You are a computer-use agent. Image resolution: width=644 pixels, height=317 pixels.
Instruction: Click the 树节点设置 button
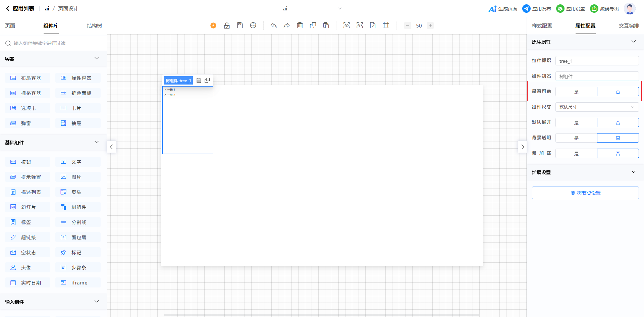585,193
